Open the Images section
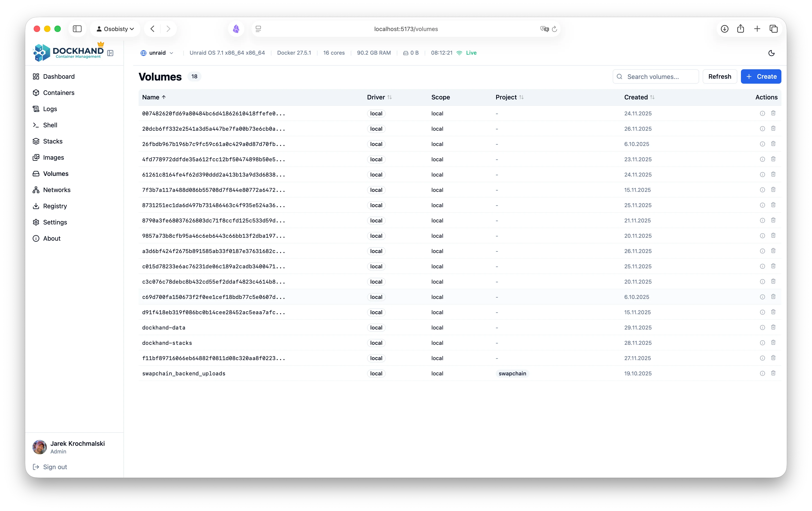 coord(54,157)
